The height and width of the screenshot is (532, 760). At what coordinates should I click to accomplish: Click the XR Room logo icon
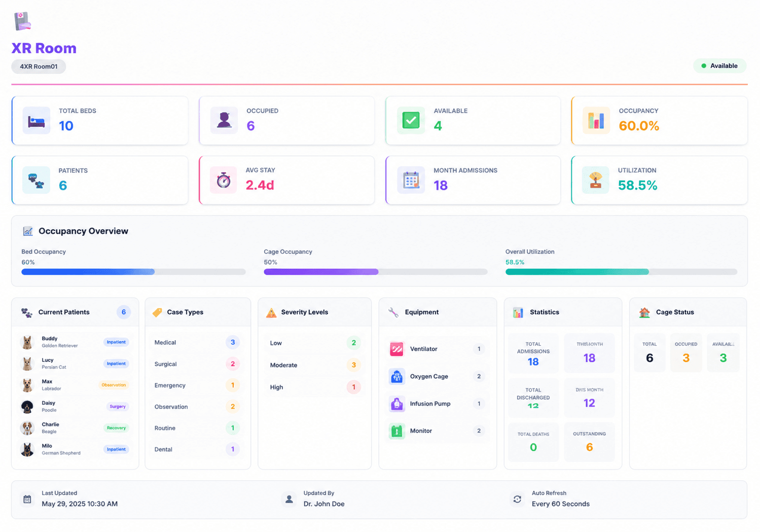(x=22, y=21)
